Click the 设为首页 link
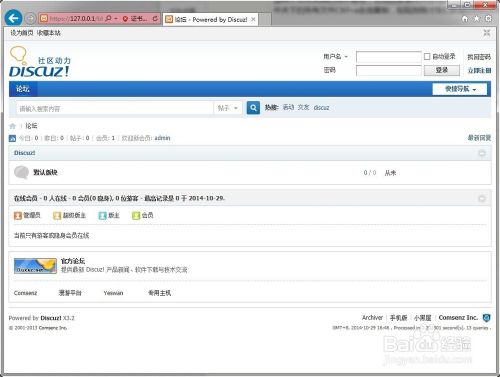 (x=22, y=33)
